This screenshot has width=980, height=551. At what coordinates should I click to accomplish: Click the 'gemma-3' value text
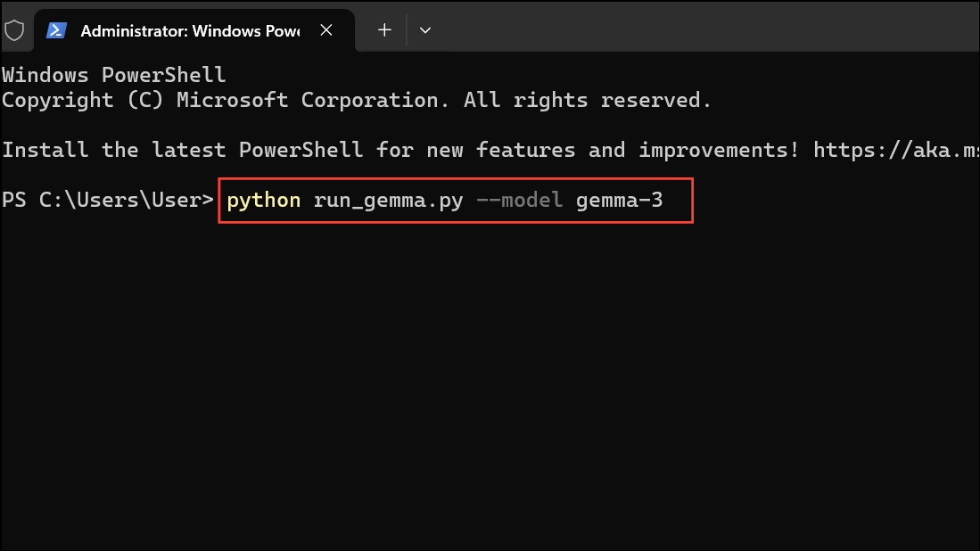[620, 201]
